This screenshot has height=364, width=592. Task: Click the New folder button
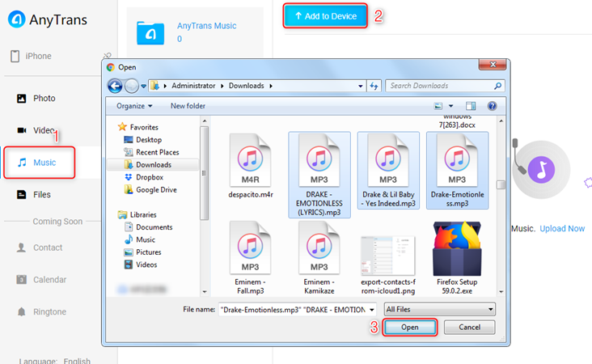click(188, 106)
